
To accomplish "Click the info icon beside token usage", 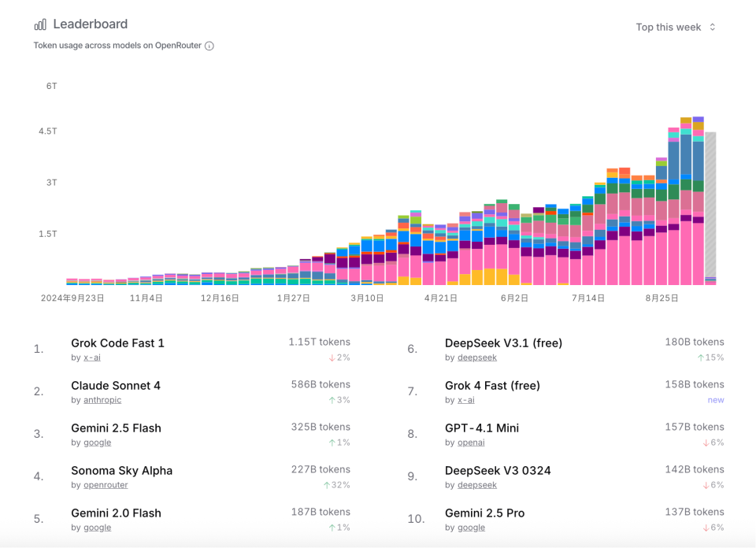I will coord(209,46).
